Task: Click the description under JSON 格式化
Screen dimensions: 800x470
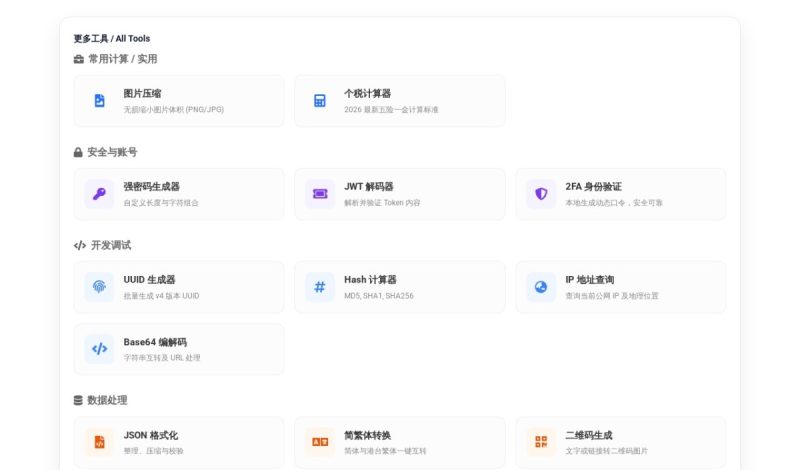Action: point(154,451)
